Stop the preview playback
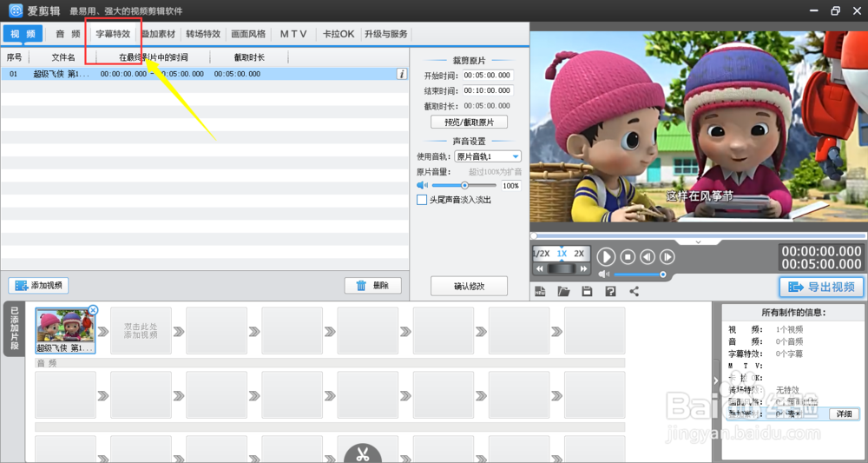Image resolution: width=868 pixels, height=463 pixels. coord(628,256)
